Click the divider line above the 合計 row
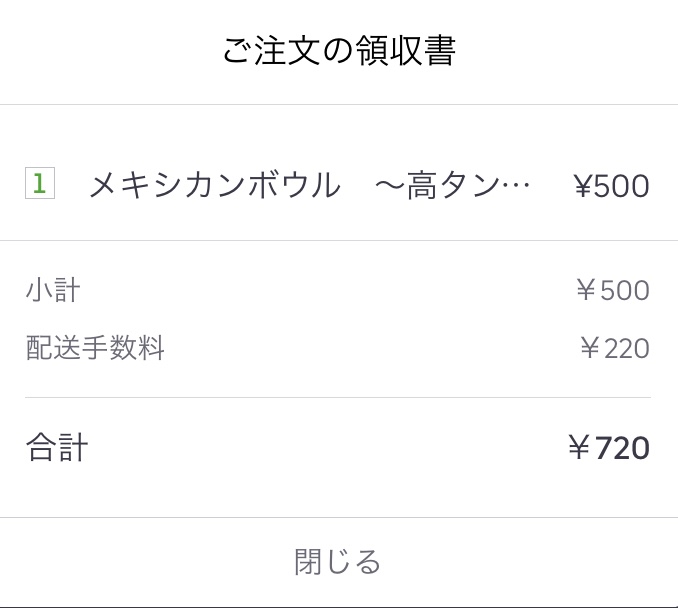 click(338, 398)
